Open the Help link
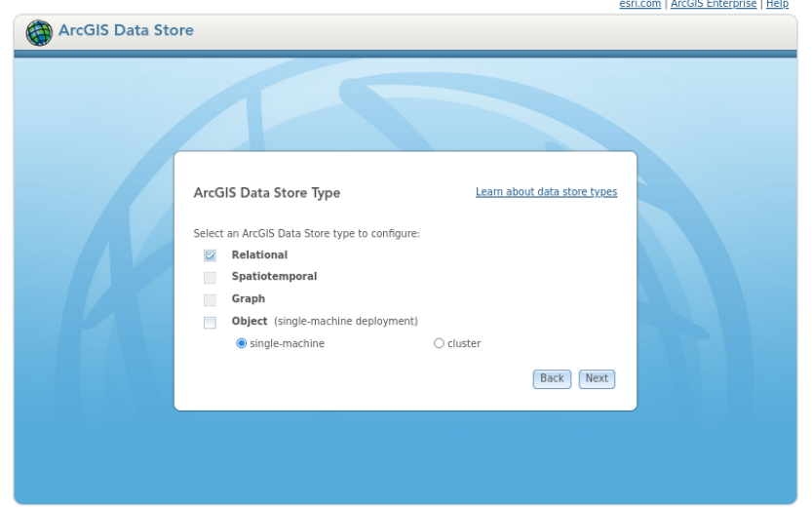 click(777, 4)
